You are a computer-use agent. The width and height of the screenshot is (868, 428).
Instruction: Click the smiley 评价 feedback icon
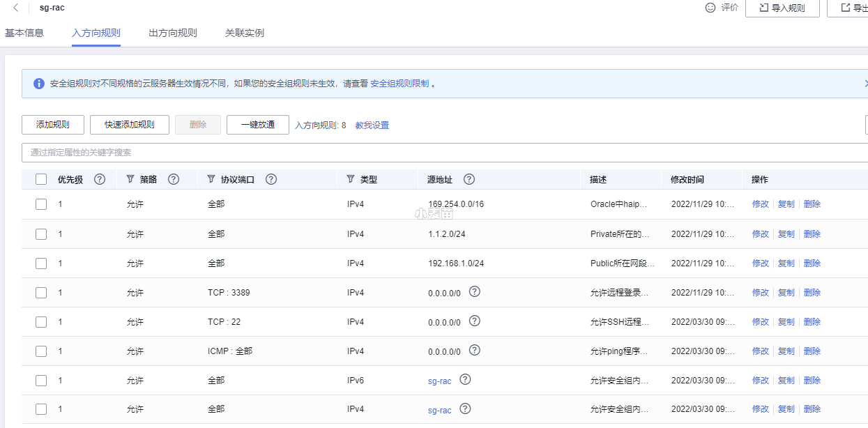[x=710, y=8]
